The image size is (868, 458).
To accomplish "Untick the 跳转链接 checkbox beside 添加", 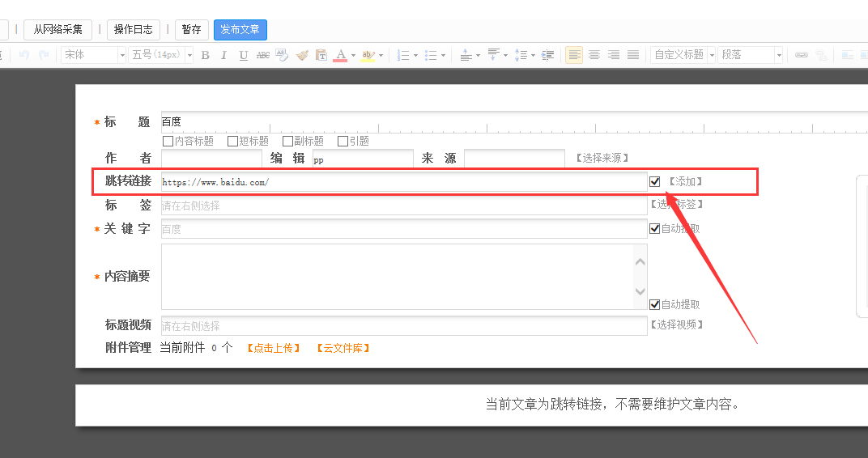I will tap(655, 181).
